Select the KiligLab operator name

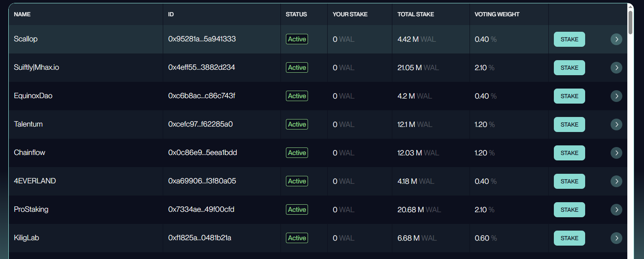26,238
